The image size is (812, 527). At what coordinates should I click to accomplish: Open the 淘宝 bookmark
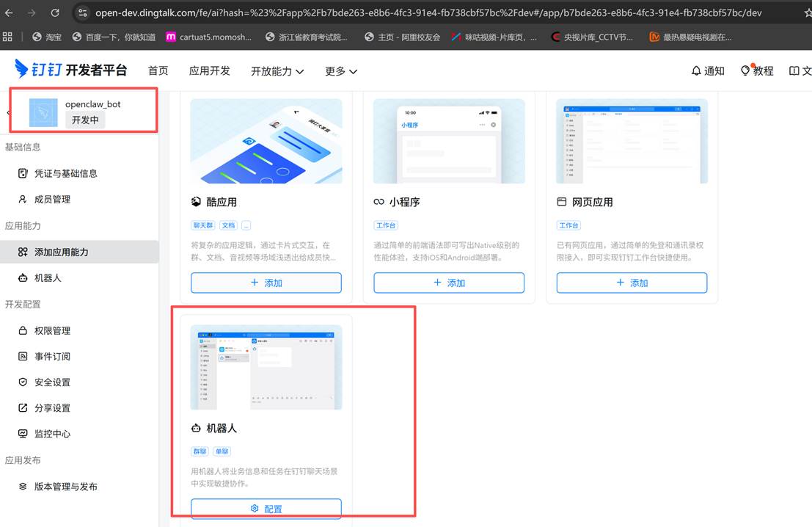47,37
